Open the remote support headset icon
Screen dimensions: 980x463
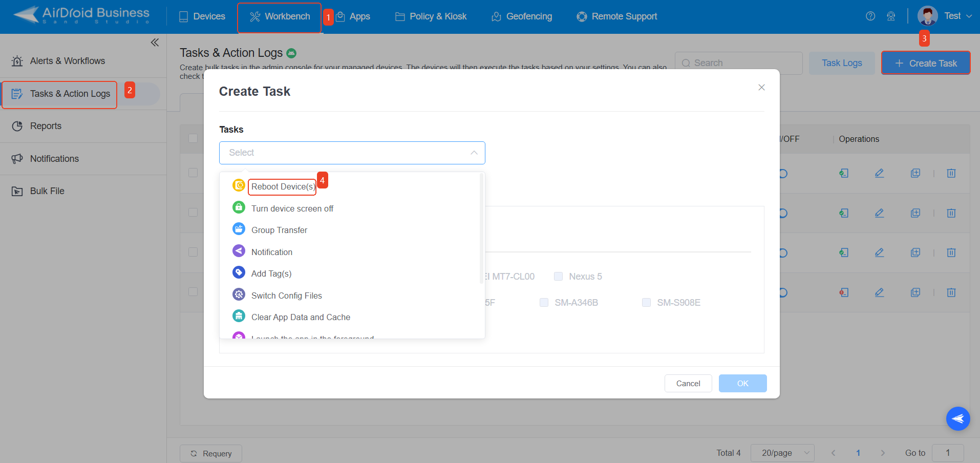tap(891, 16)
